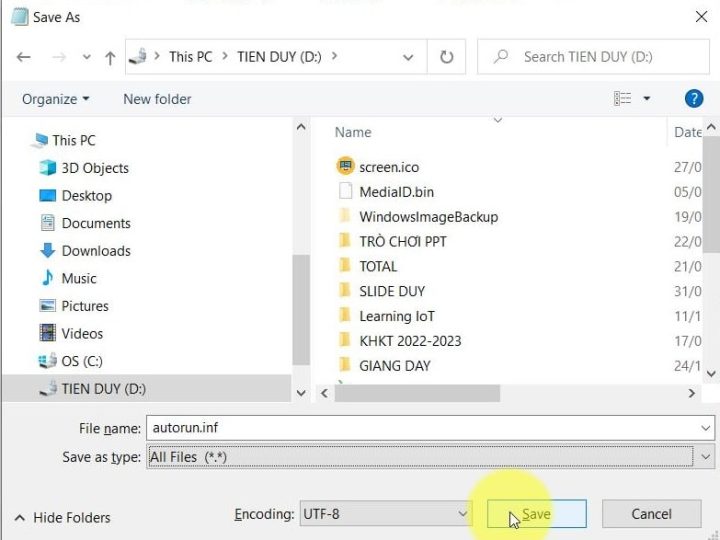
Task: Click the Videos film strip icon
Action: (47, 333)
